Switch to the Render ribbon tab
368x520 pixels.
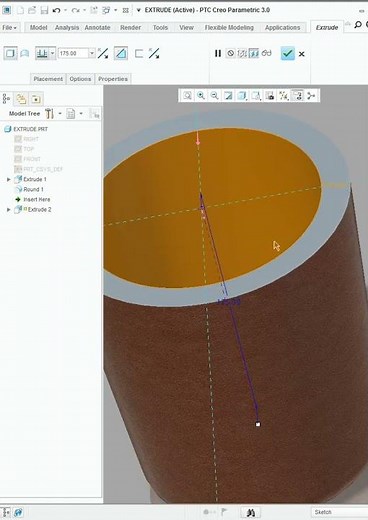tap(130, 28)
